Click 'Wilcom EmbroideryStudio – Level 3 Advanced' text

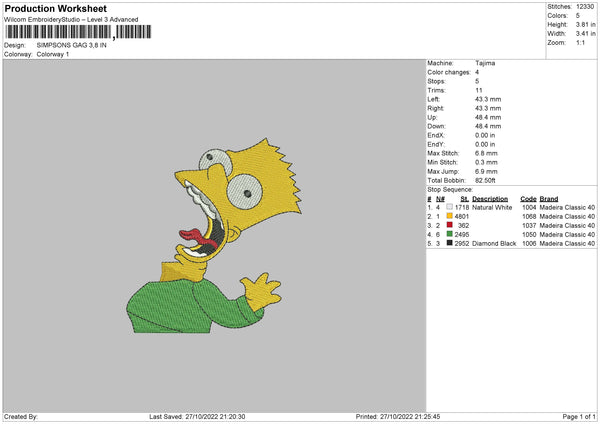point(71,20)
